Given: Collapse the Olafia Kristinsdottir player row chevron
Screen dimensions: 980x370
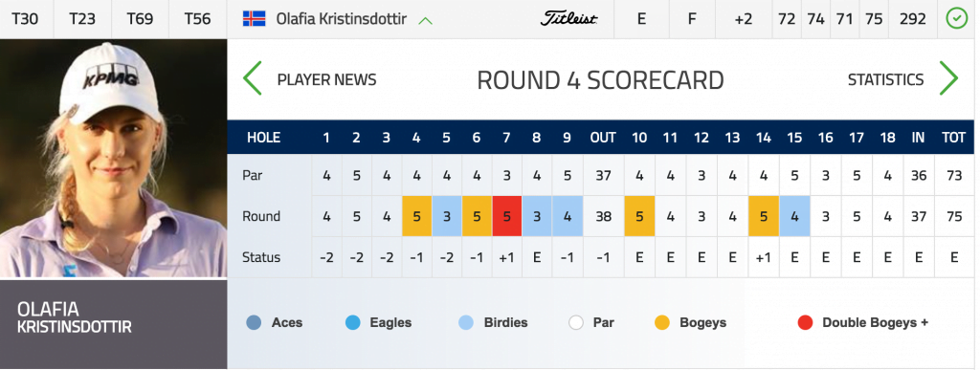Looking at the screenshot, I should click(426, 20).
